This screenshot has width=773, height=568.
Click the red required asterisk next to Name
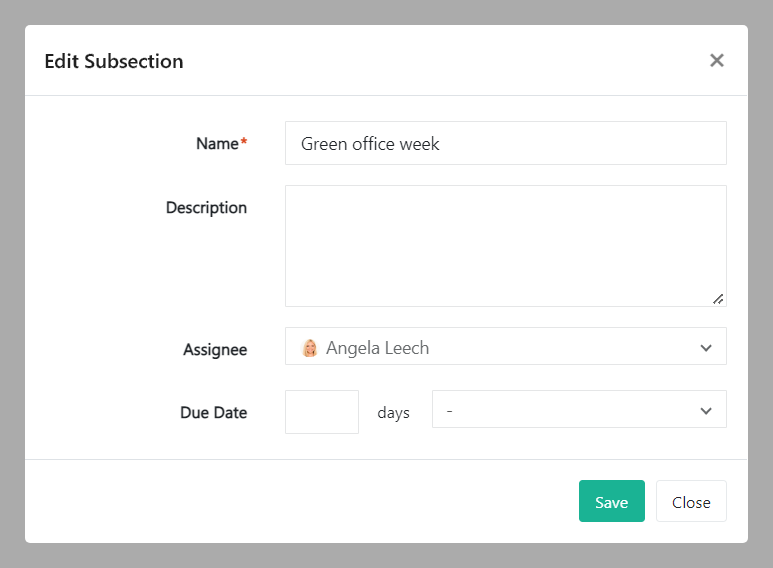pyautogui.click(x=244, y=143)
